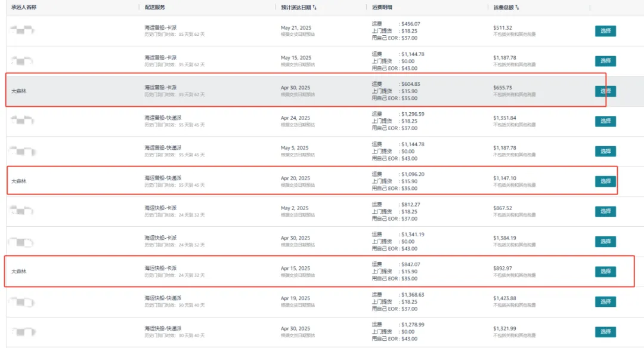Click 选择 for the May 2 卡派 option

606,211
